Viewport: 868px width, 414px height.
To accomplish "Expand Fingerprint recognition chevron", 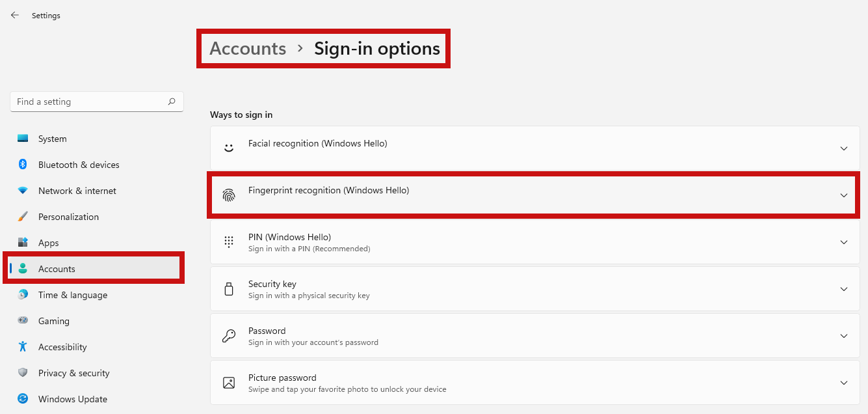I will [x=844, y=195].
